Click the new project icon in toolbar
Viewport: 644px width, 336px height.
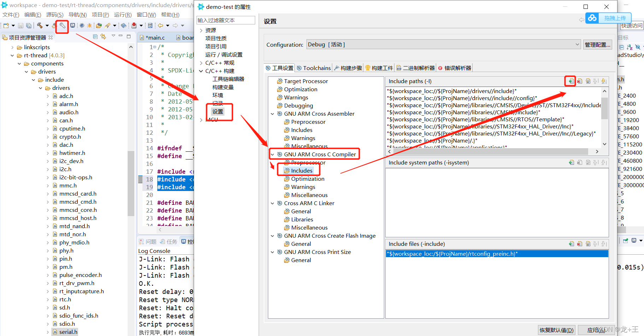coord(6,25)
